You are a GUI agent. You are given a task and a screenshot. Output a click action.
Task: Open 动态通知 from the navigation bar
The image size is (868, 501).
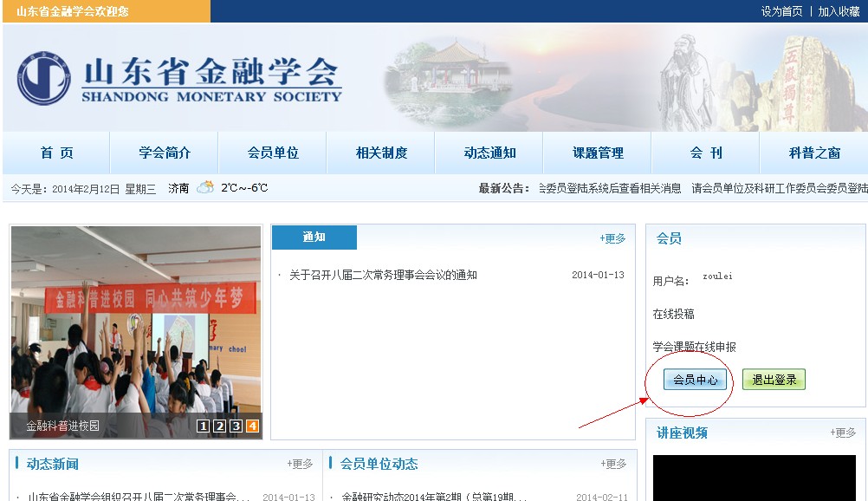[x=490, y=153]
